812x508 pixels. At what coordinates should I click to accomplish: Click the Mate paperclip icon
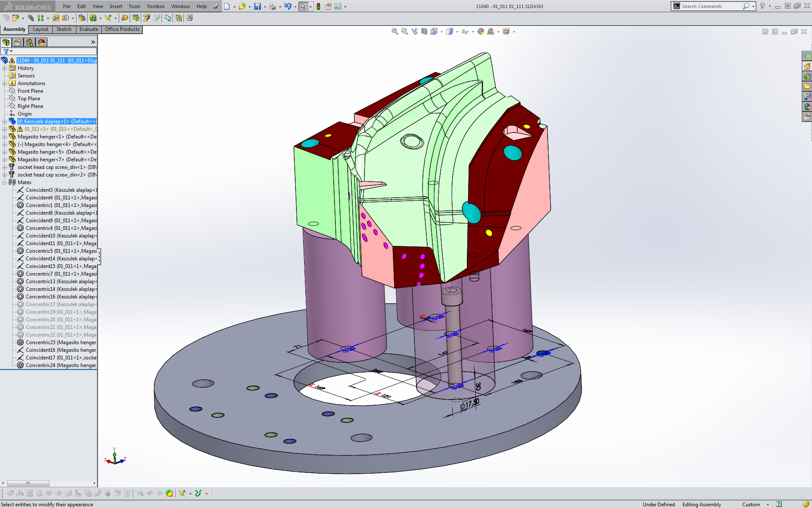pos(31,18)
